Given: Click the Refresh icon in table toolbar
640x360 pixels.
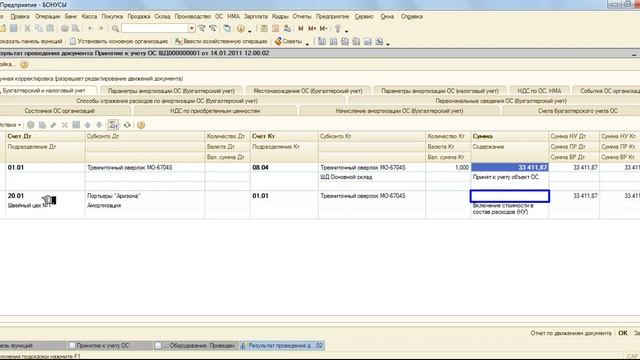Looking at the screenshot, I should 127,125.
